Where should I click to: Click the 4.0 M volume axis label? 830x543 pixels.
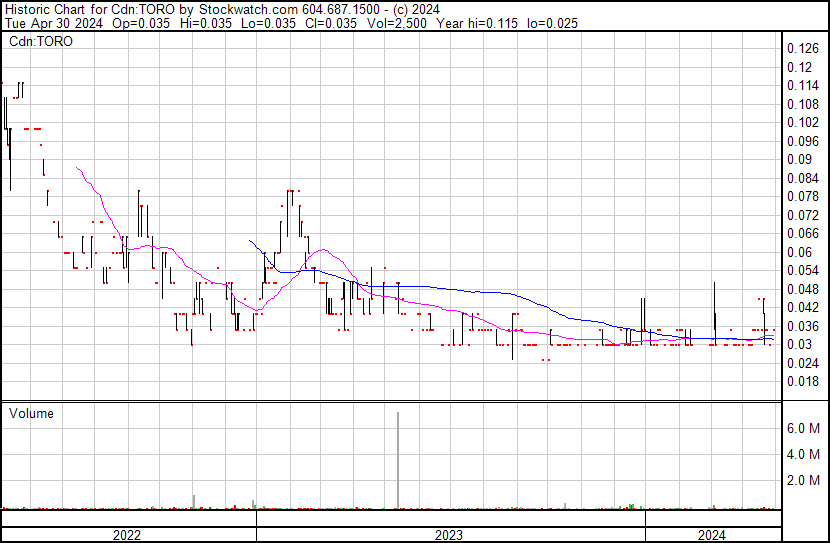[803, 454]
